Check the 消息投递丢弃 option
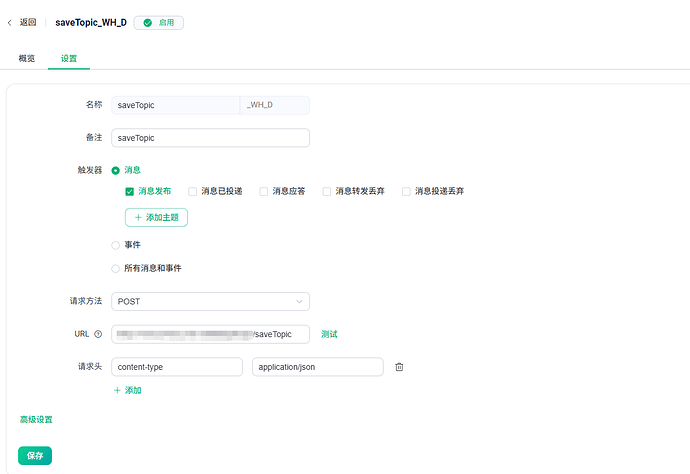The width and height of the screenshot is (690, 474). (406, 191)
